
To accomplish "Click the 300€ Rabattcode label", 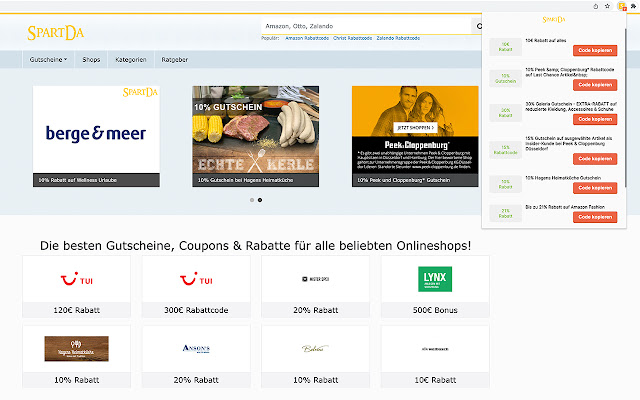I will 196,310.
